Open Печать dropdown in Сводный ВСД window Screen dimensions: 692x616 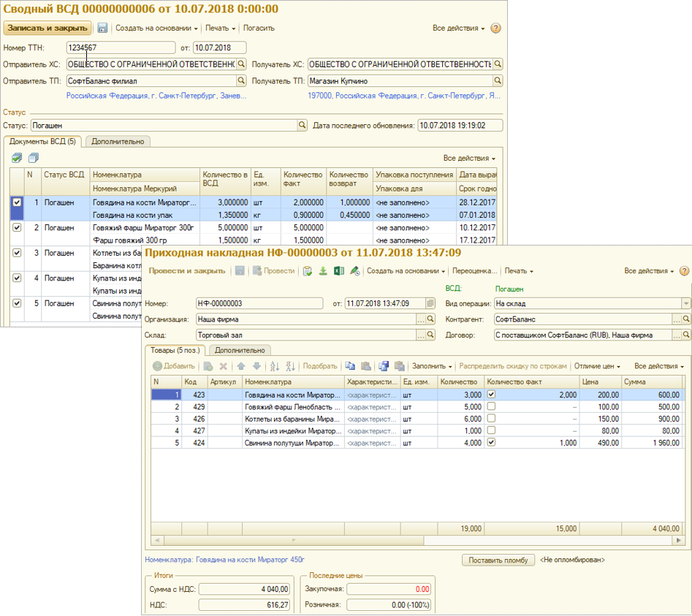[220, 28]
